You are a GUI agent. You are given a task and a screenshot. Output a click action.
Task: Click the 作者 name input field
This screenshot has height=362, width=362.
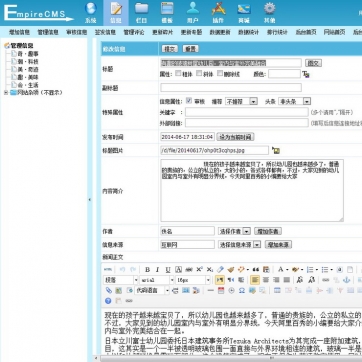(x=187, y=231)
